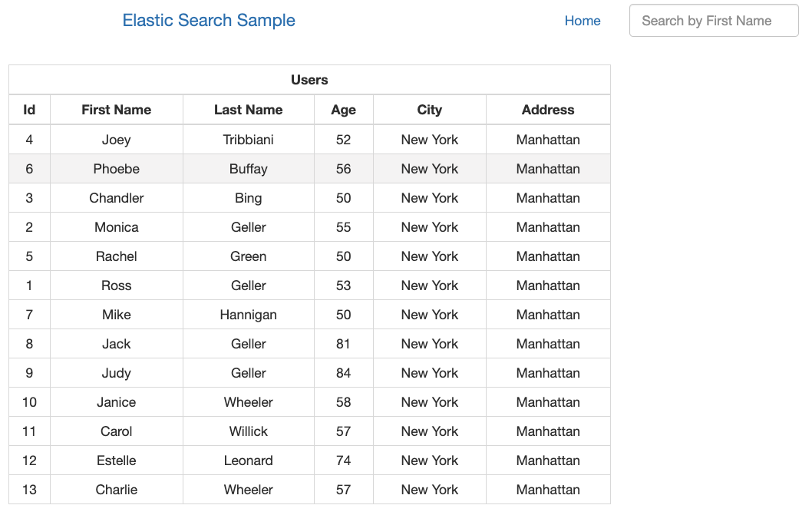Select Monica Geller's age value 55
The height and width of the screenshot is (515, 812).
(x=343, y=226)
